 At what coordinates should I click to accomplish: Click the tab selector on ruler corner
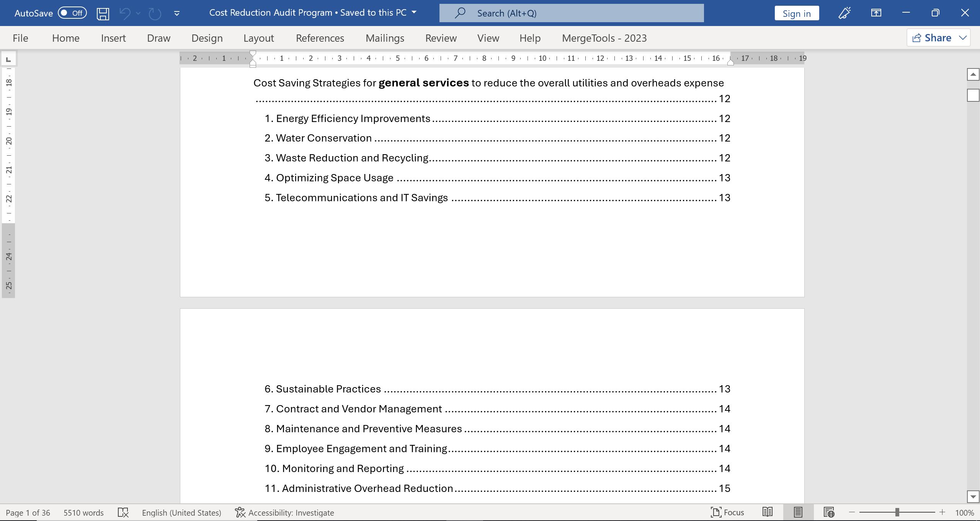click(8, 59)
